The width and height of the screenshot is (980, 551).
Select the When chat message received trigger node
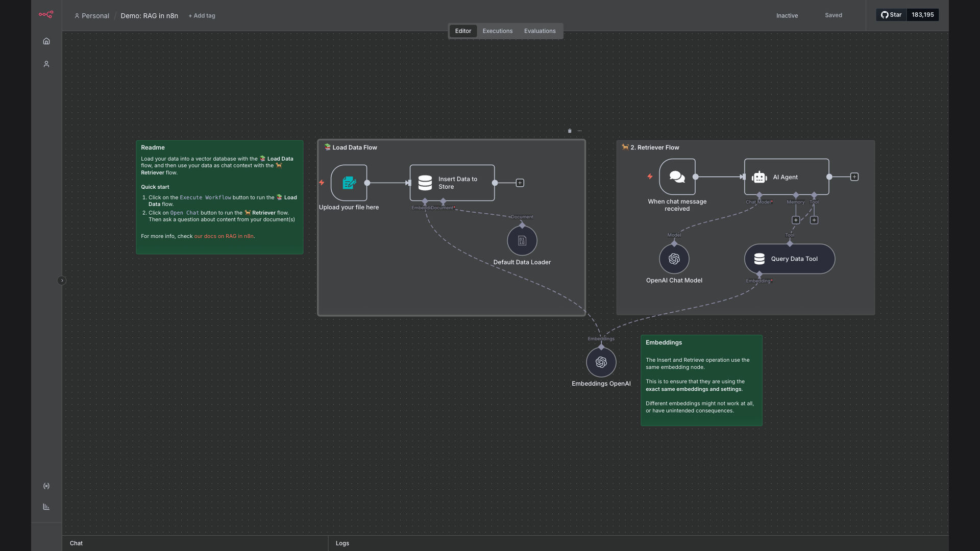[x=677, y=177]
